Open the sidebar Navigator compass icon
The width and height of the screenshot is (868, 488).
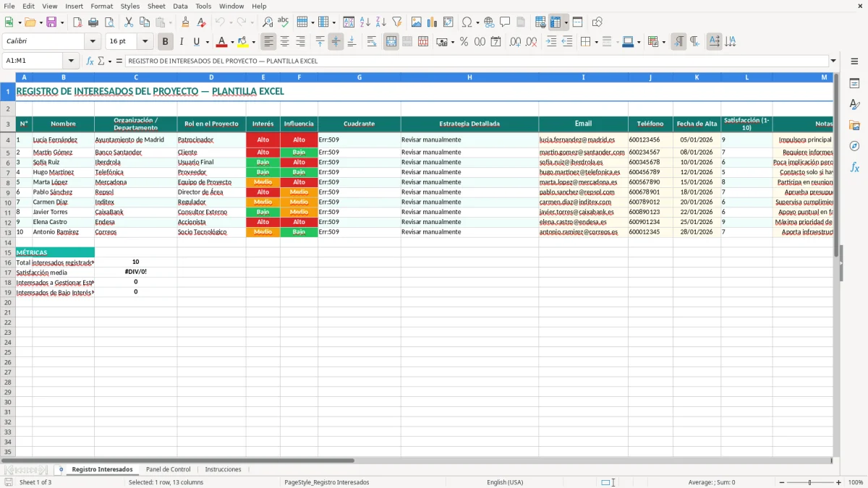(x=854, y=146)
